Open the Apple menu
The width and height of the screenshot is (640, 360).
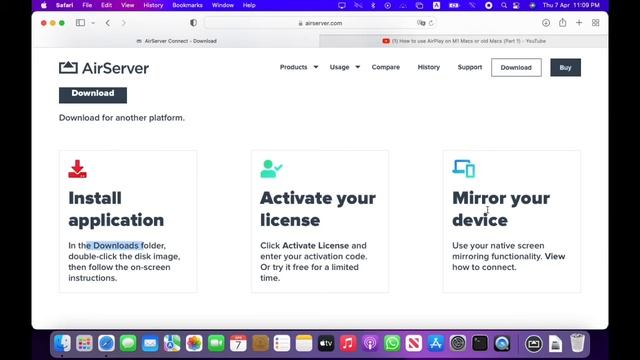[44, 5]
